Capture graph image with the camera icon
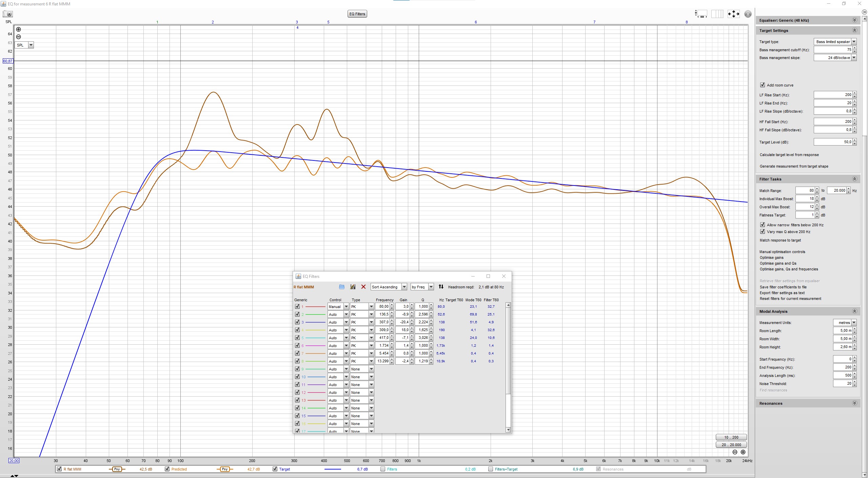Screen dimensions: 868x478 8,14
